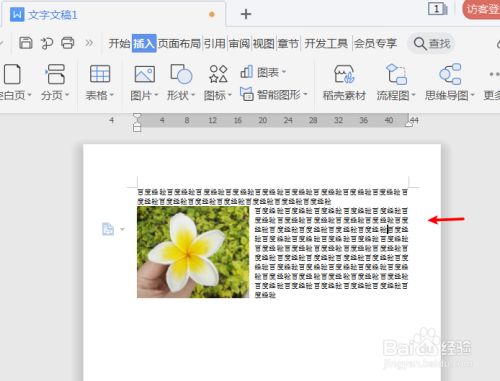The height and width of the screenshot is (381, 500).
Task: Click the 图标 icons library icon
Action: 218,74
